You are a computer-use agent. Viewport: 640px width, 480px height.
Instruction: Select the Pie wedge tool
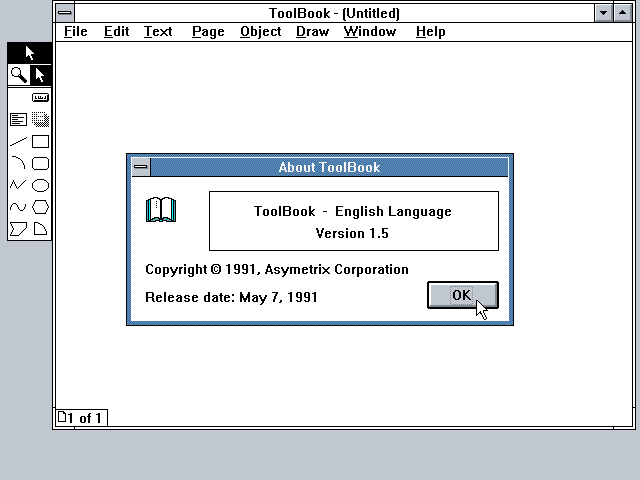tap(40, 229)
